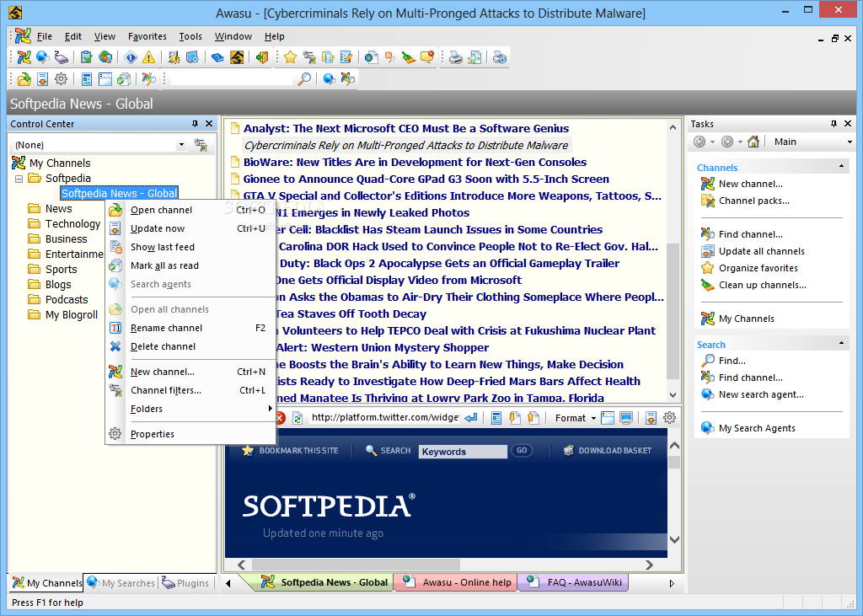Select Delete channel in the context menu
863x616 pixels.
coord(190,346)
